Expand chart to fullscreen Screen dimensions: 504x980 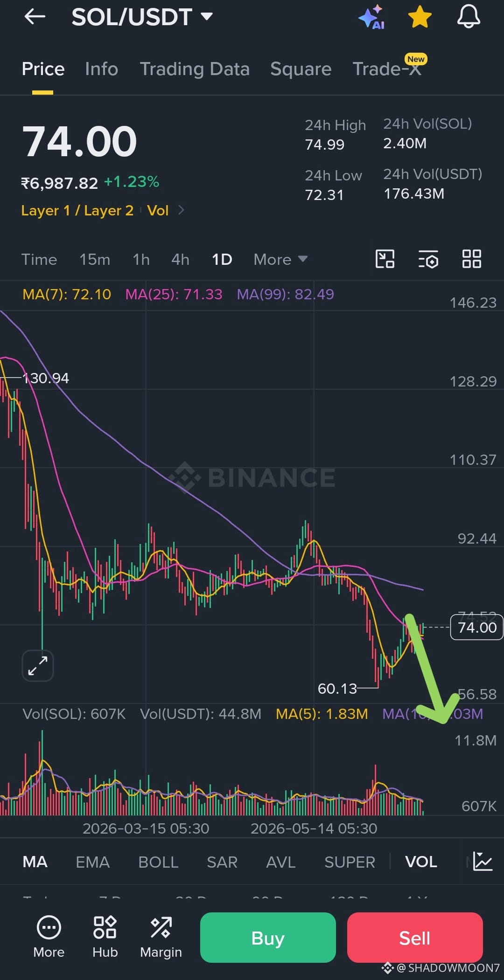point(38,666)
